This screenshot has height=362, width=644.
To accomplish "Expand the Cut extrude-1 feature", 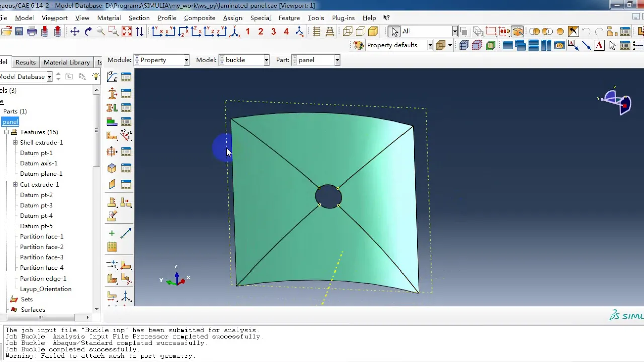I will coord(15,185).
